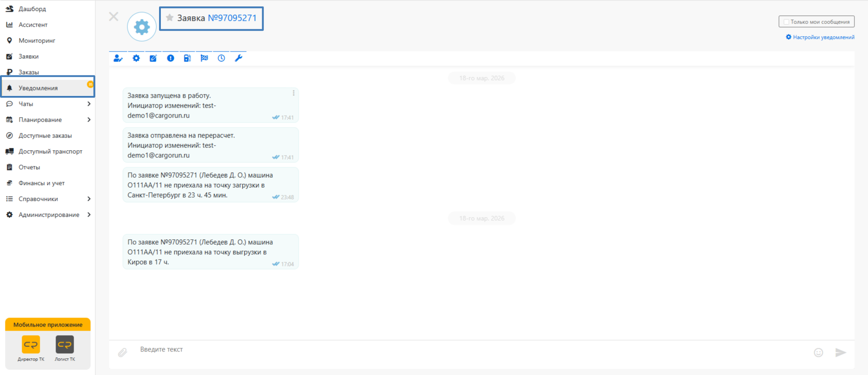This screenshot has height=375, width=868.
Task: Click the timestamp 23:48
Action: (x=287, y=197)
